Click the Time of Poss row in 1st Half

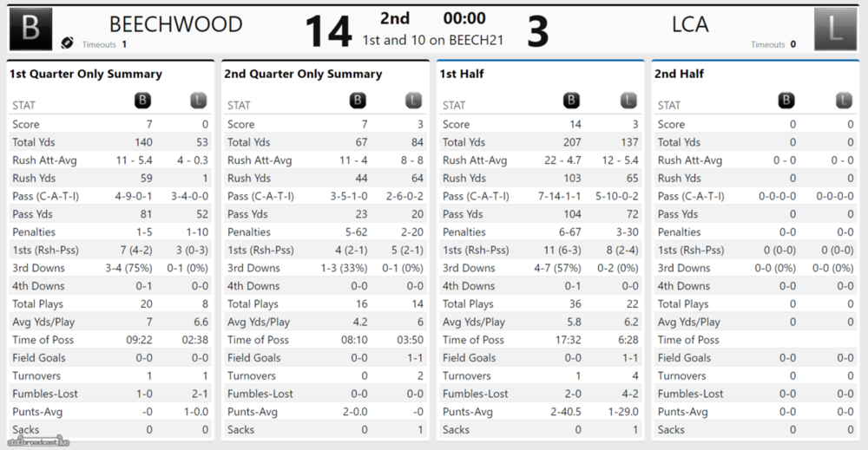(x=540, y=340)
